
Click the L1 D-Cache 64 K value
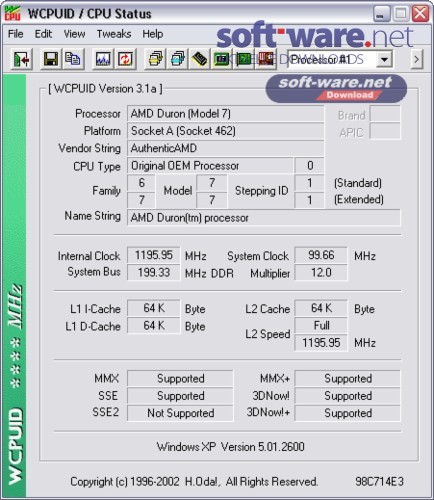pyautogui.click(x=154, y=326)
